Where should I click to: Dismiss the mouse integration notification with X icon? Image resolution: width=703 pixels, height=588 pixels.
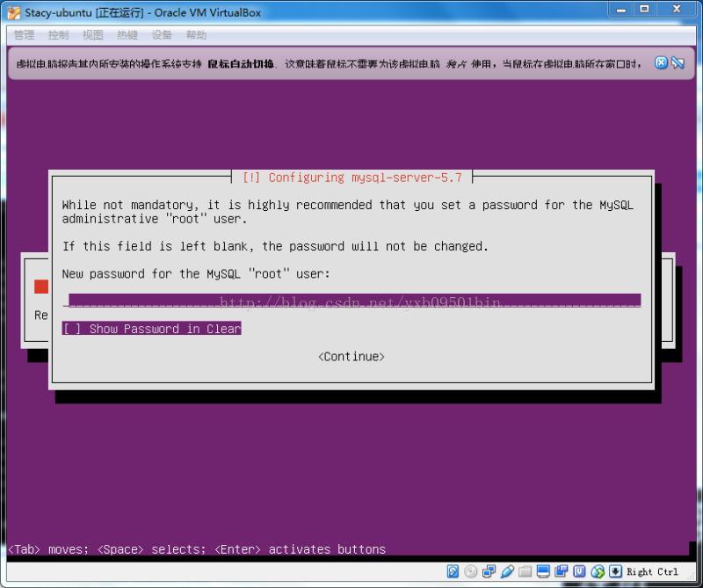[661, 62]
